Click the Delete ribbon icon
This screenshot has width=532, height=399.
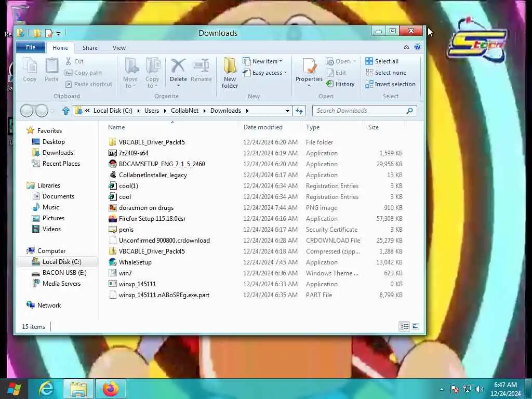coord(178,72)
